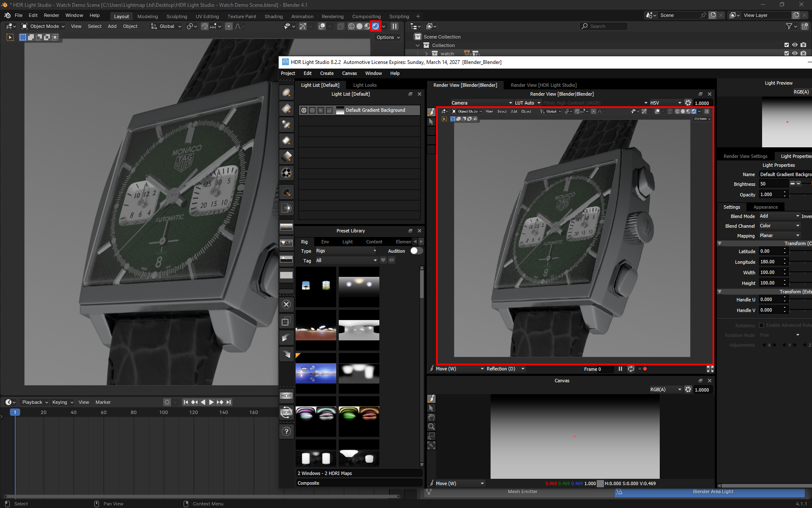The width and height of the screenshot is (812, 508).
Task: Click the Render View refresh loop icon
Action: click(631, 369)
